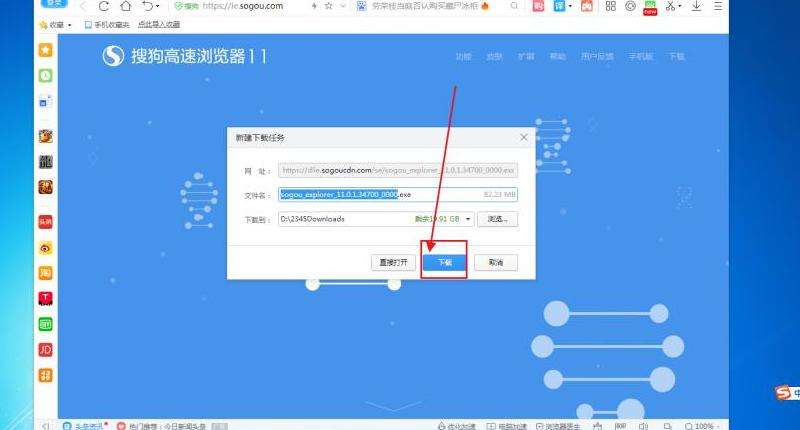Click the lightning speed-mode icon in address bar

[314, 6]
